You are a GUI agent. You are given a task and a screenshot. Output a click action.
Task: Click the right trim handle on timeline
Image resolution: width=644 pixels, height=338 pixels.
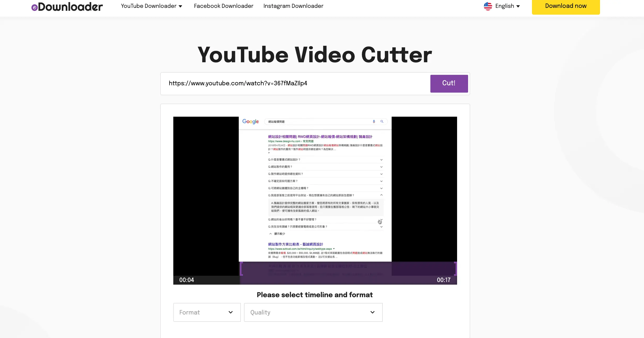[455, 269]
